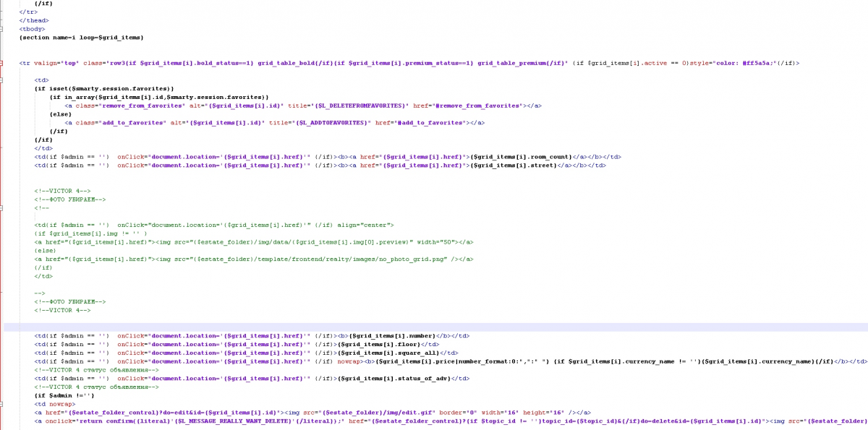Collapse the tr valign='top' code block

coord(2,63)
